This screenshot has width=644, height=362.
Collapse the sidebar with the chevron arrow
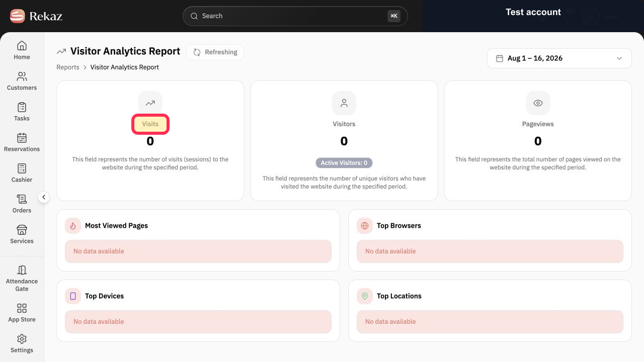click(44, 198)
